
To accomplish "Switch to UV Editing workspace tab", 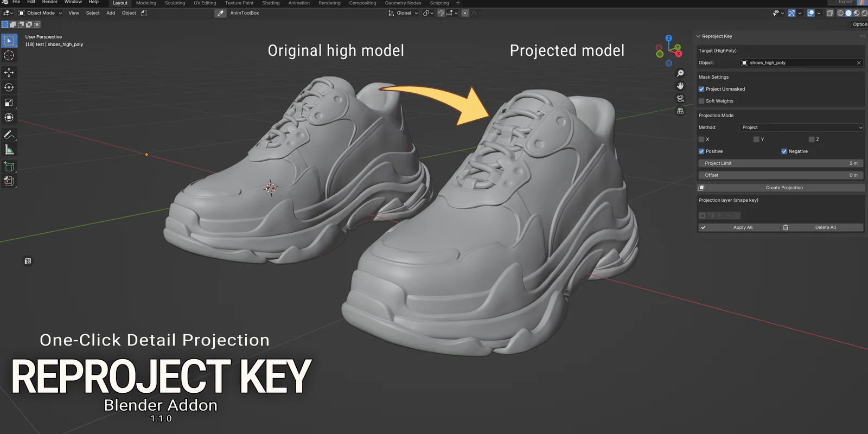I will 205,3.
